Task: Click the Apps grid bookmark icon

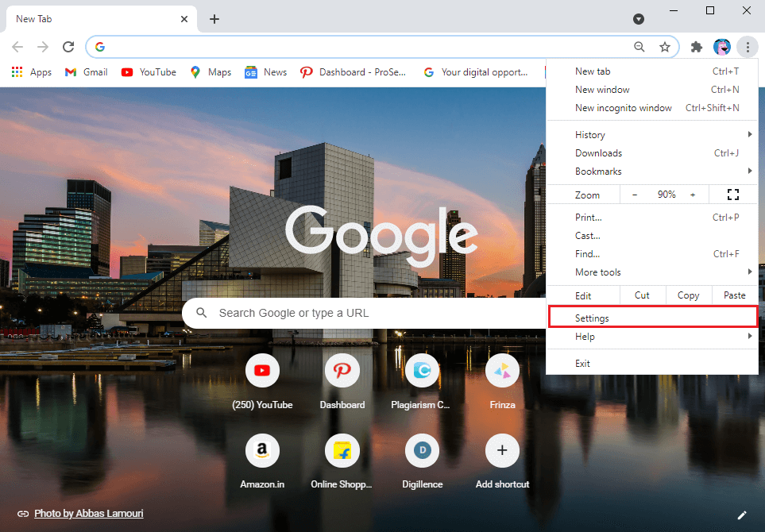Action: click(17, 72)
